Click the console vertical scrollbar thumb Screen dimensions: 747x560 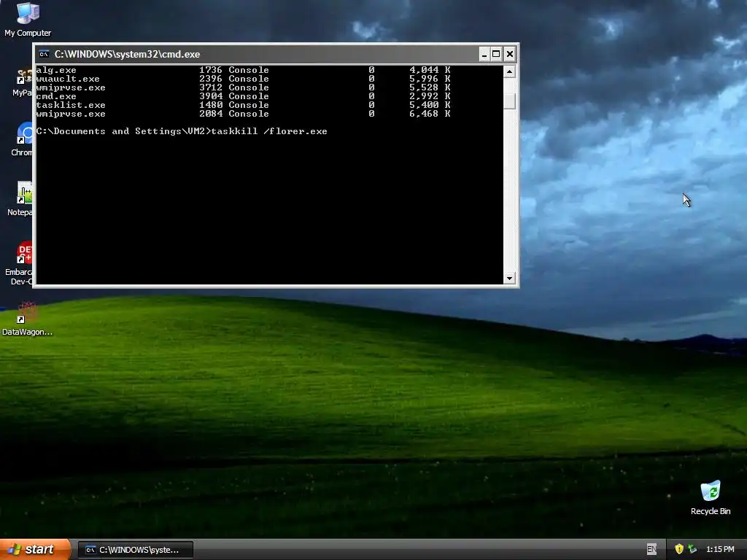click(509, 101)
